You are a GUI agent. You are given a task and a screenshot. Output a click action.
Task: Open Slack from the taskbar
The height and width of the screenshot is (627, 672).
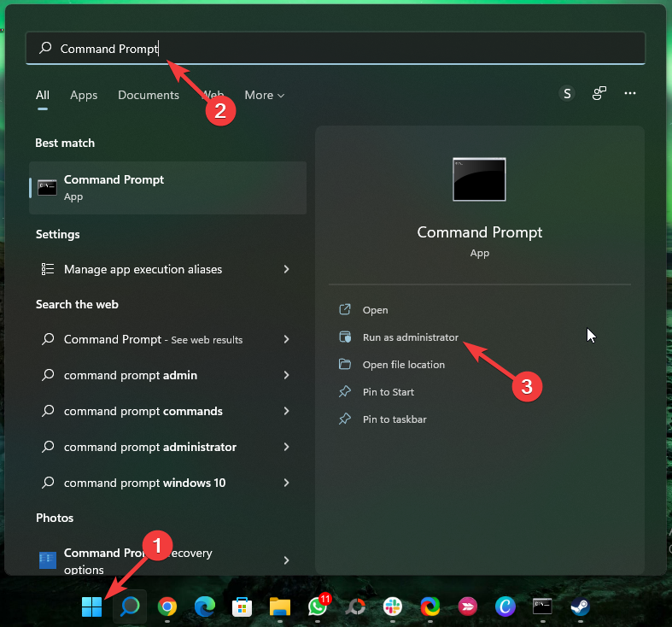(x=393, y=606)
